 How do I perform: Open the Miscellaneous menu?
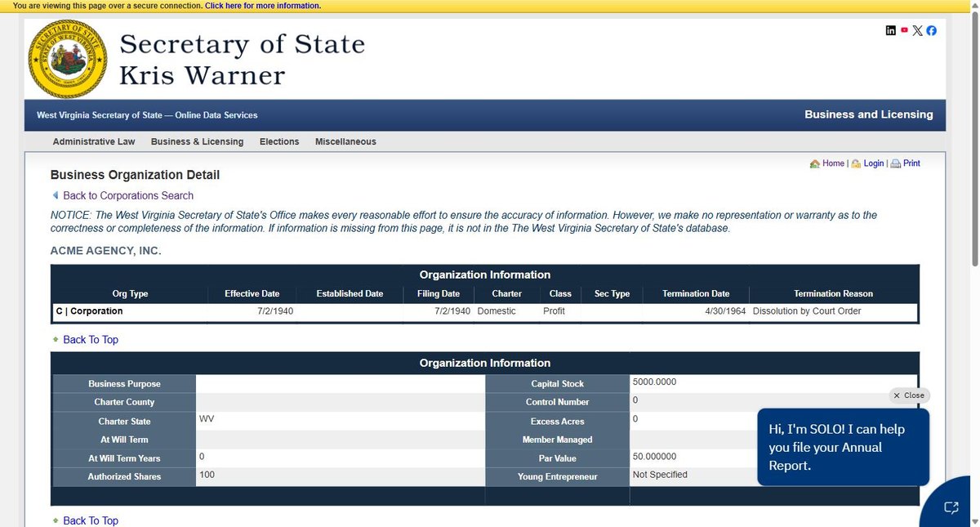click(x=345, y=141)
